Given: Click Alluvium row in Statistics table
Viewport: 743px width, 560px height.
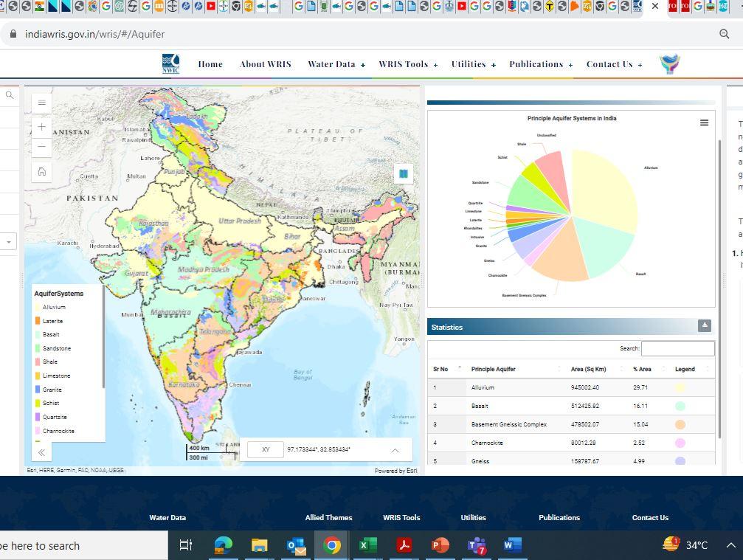Looking at the screenshot, I should pos(571,387).
